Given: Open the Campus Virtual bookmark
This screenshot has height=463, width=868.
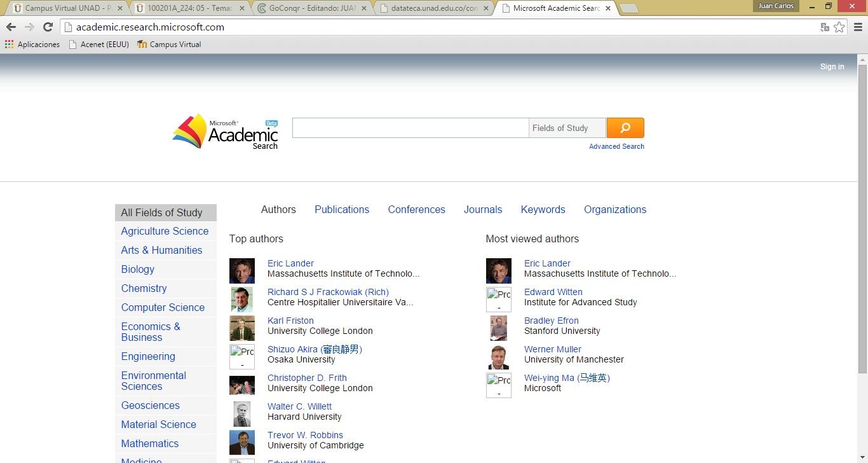Looking at the screenshot, I should click(169, 45).
